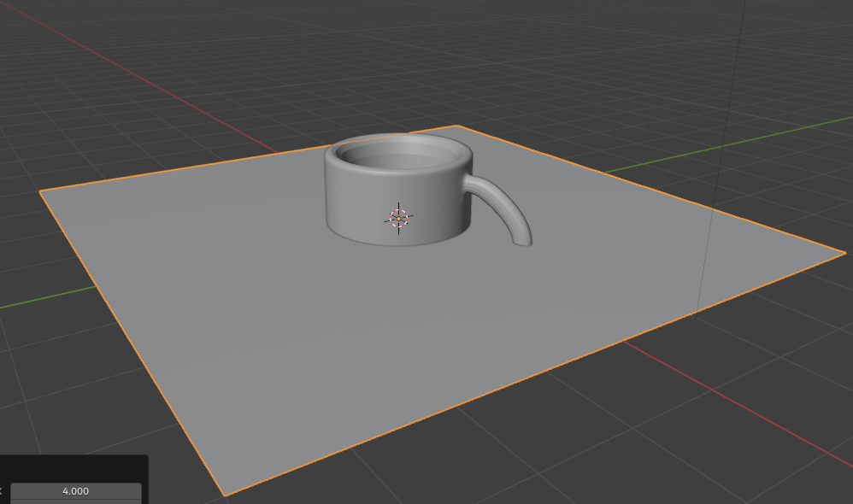Screen dimensions: 853x504
Task: Click the X label beside the 4.000 field
Action: (2, 491)
